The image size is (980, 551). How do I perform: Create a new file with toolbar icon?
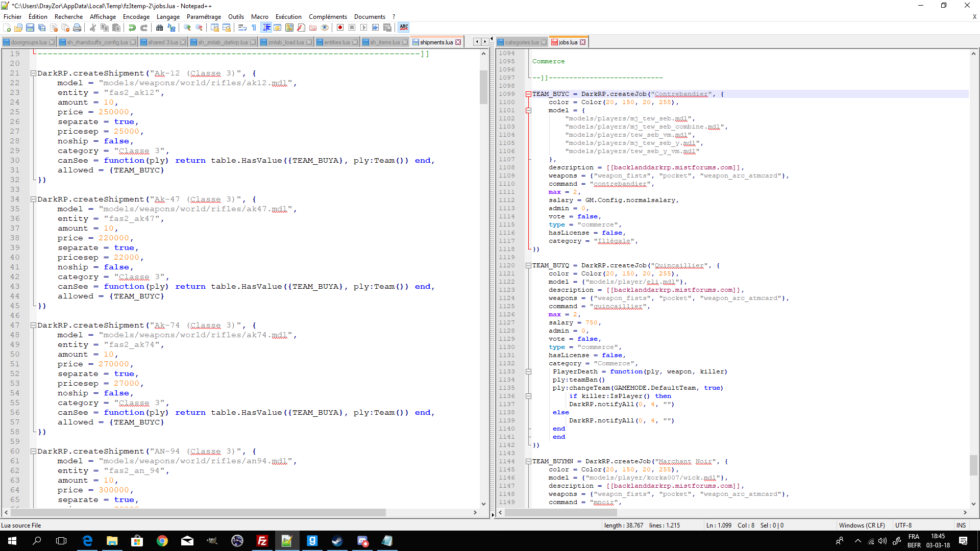coord(7,28)
